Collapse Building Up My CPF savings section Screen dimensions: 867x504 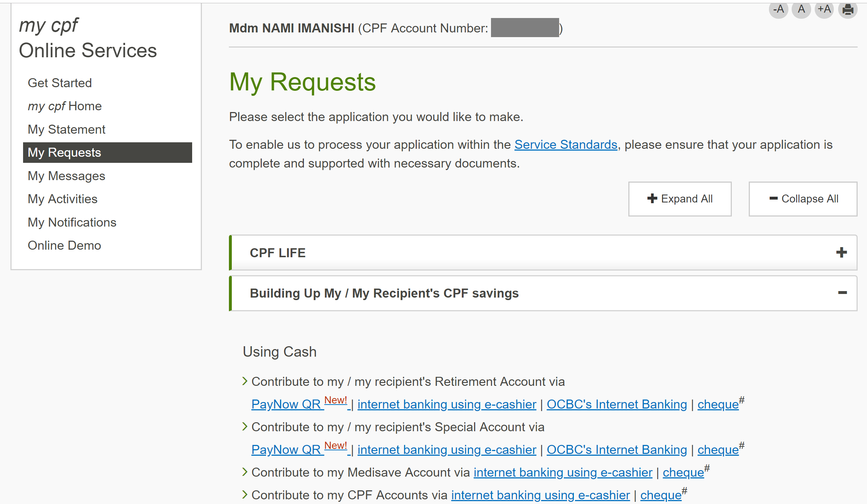click(842, 293)
